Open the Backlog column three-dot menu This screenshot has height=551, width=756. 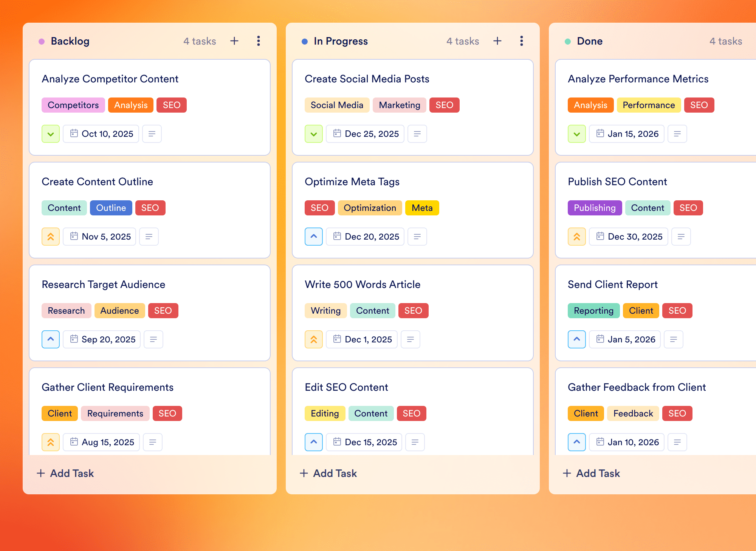[x=259, y=41]
